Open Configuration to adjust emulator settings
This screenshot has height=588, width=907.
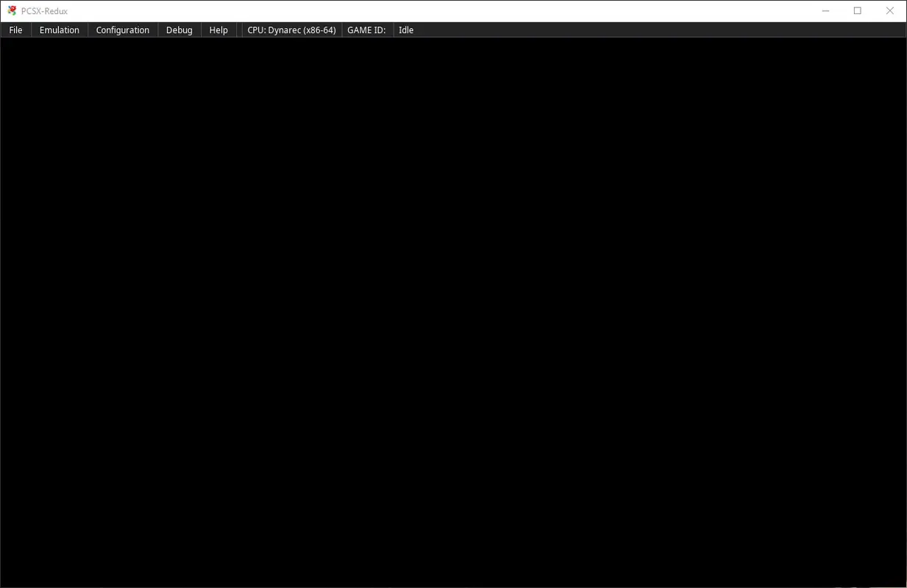122,29
